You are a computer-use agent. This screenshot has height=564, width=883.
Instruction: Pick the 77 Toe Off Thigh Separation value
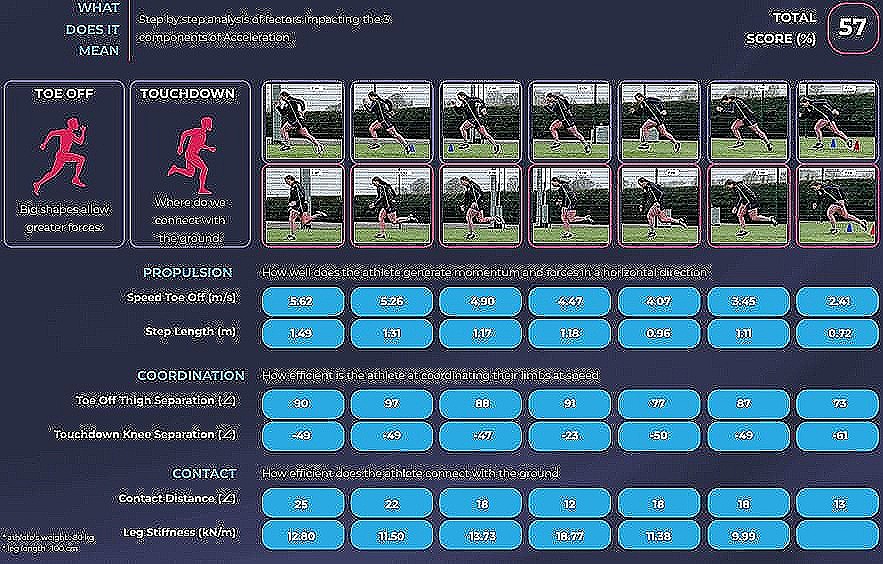coord(659,404)
